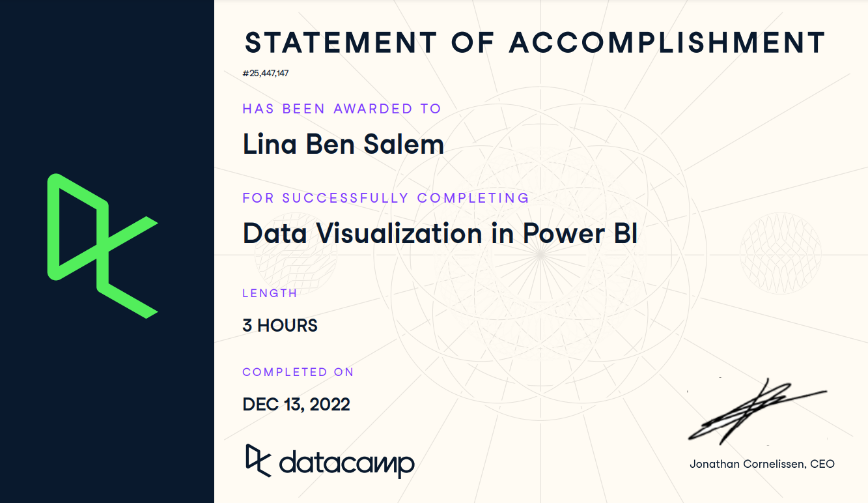This screenshot has width=868, height=503.
Task: Select the Statement of Accomplishment heading
Action: 535,43
